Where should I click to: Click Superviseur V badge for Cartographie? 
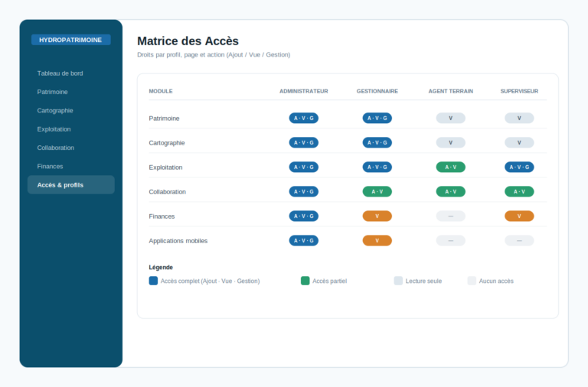[x=519, y=143]
